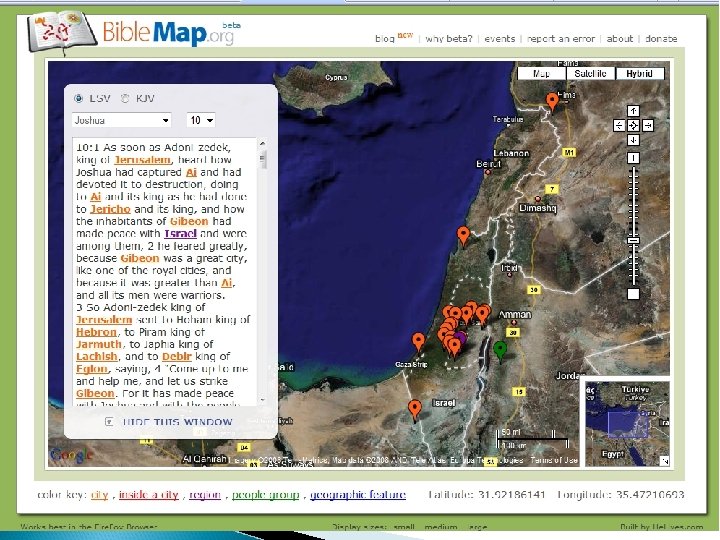This screenshot has height=540, width=720.
Task: Click the Hebron link in the passage
Action: pos(96,332)
